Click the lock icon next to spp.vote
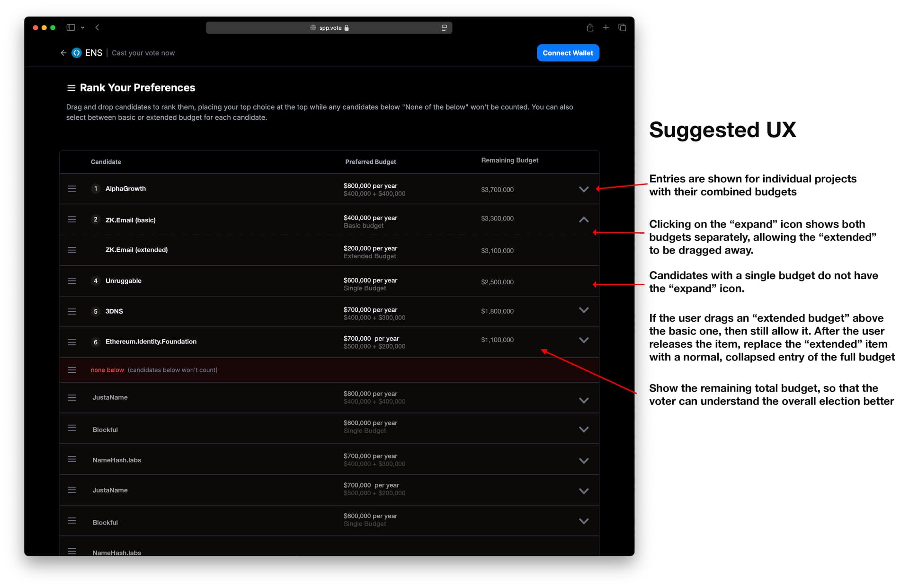Viewport: 909px width, 588px height. pos(347,27)
